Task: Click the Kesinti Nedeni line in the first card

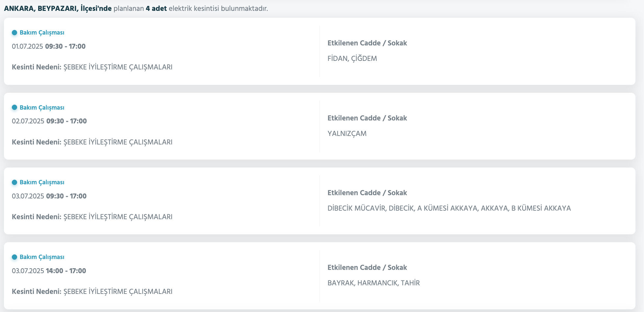Action: pos(92,67)
